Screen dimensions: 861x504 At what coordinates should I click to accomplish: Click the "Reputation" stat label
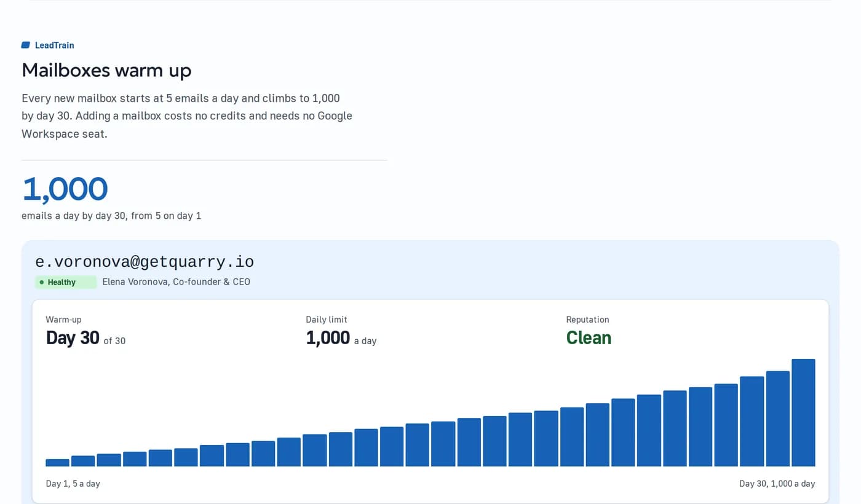coord(587,320)
